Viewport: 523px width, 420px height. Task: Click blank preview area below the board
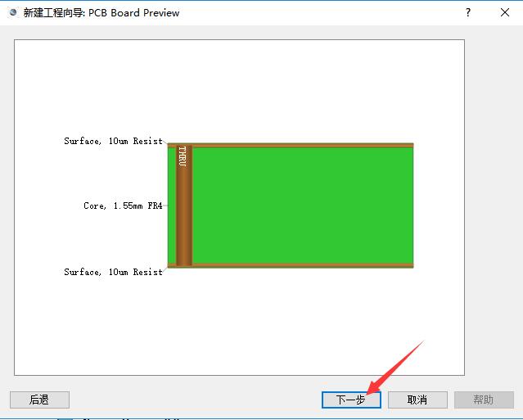point(239,322)
